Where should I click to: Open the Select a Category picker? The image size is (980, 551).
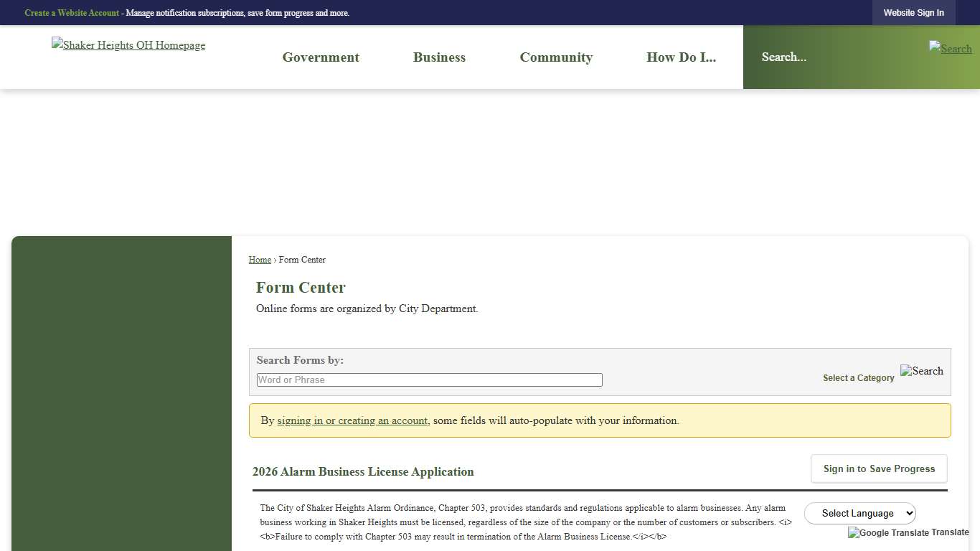[x=858, y=377]
